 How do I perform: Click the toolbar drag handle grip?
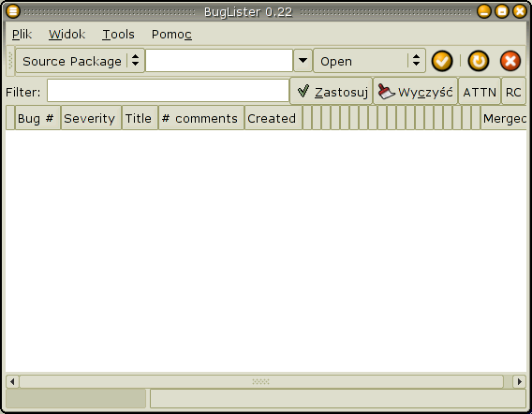pyautogui.click(x=10, y=61)
